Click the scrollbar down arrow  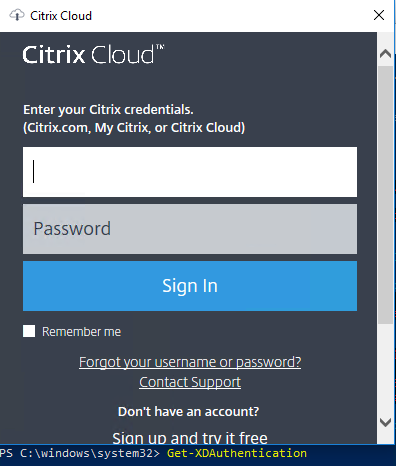tap(385, 423)
